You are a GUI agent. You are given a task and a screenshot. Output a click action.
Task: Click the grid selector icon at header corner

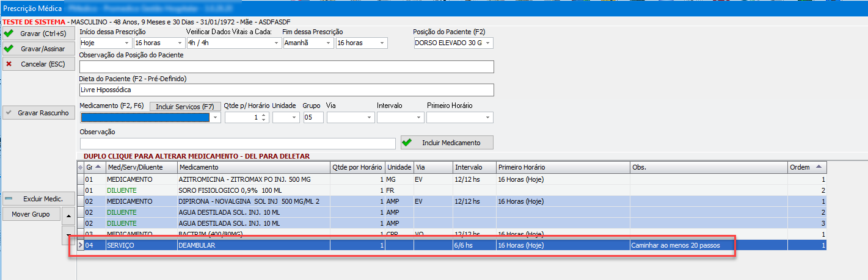coord(80,167)
